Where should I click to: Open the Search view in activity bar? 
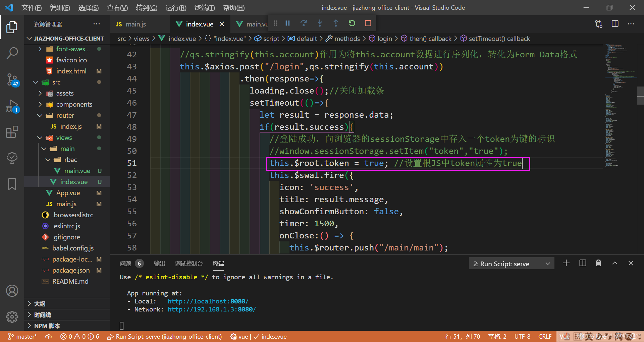tap(12, 53)
